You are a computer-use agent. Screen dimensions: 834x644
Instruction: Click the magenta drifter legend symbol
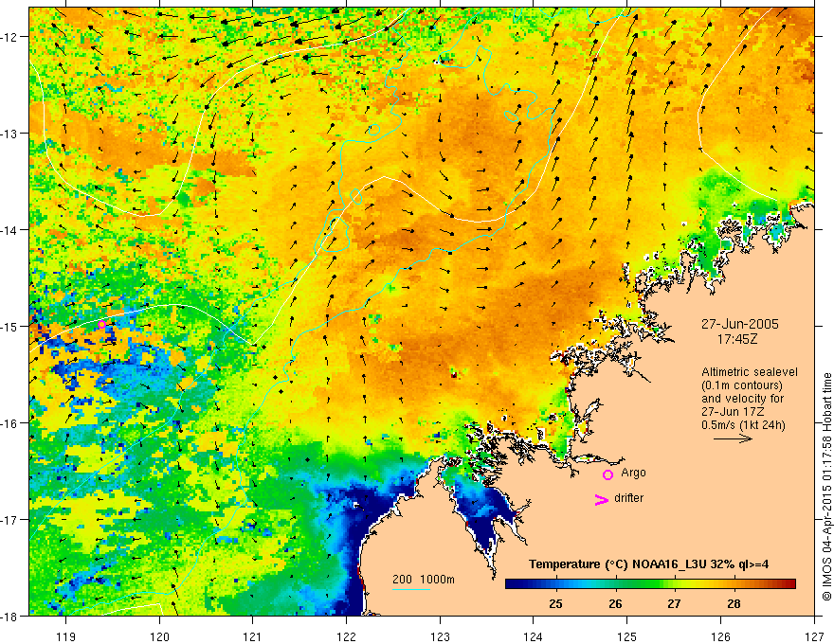coord(601,499)
